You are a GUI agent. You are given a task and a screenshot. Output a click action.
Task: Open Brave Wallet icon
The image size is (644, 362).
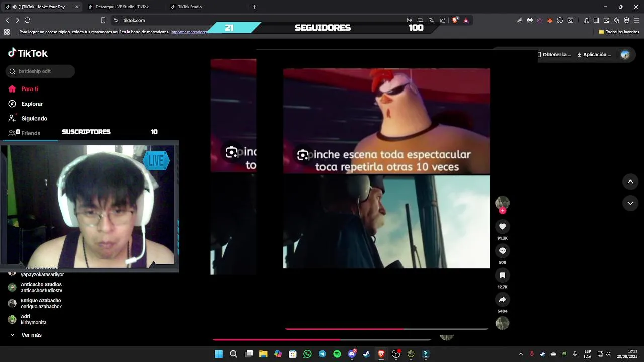click(x=606, y=20)
